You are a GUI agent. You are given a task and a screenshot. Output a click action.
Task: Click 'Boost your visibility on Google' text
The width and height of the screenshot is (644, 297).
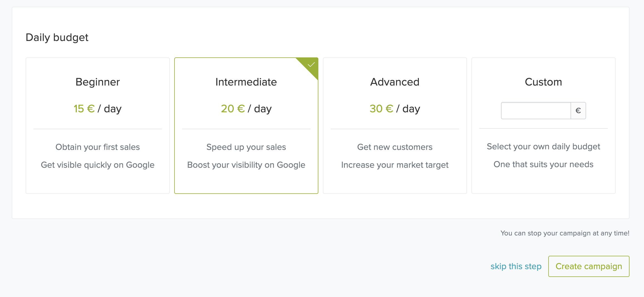[246, 165]
